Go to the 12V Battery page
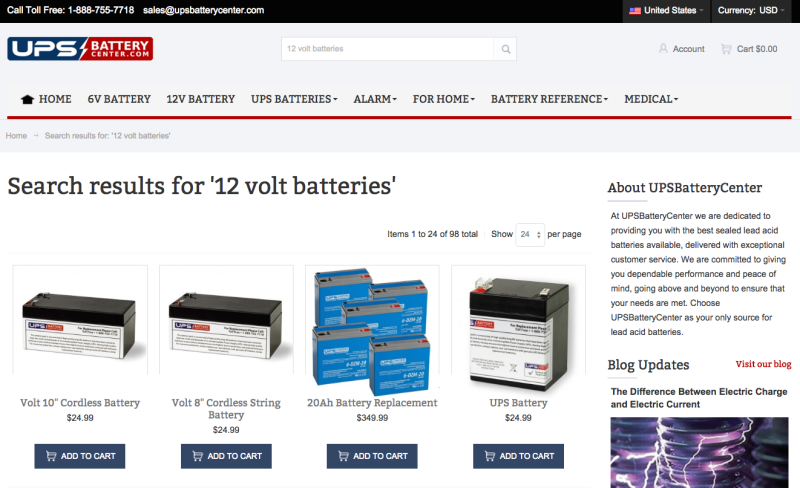 click(201, 99)
